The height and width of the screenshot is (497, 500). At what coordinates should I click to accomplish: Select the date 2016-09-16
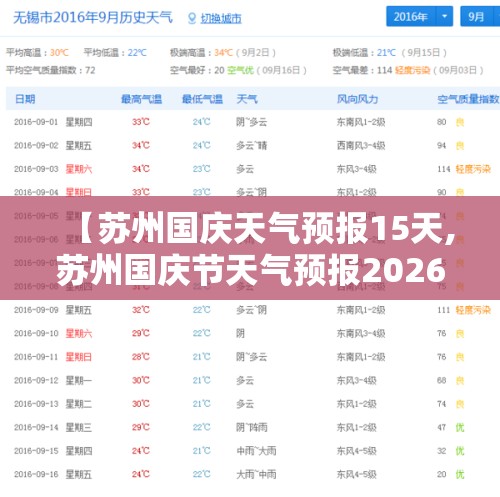coord(36,474)
